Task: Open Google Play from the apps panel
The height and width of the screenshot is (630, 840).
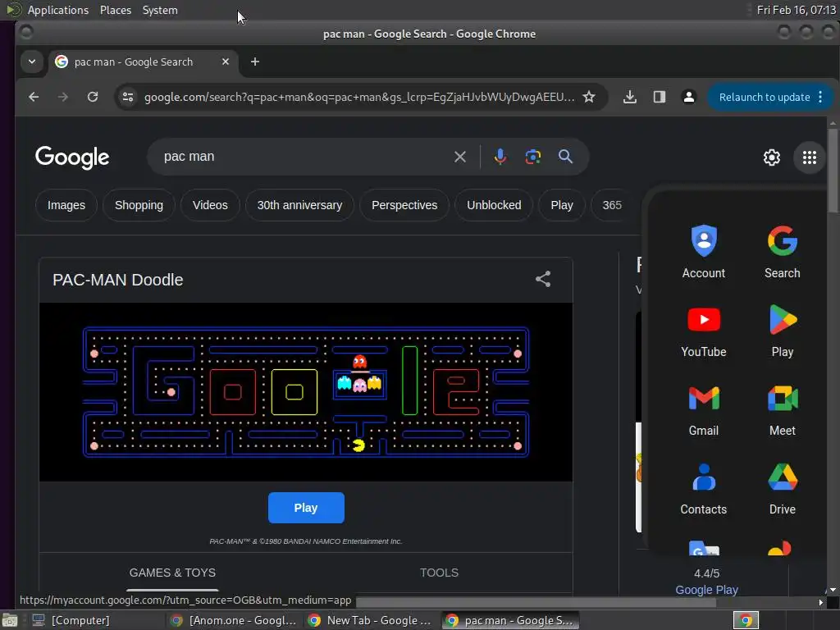Action: (782, 331)
